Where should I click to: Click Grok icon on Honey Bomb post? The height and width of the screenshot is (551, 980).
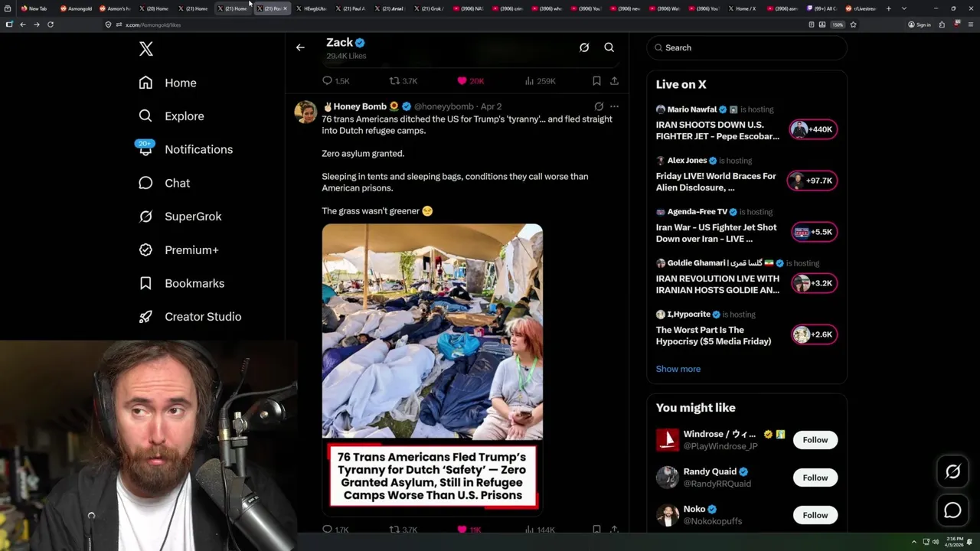click(x=599, y=106)
